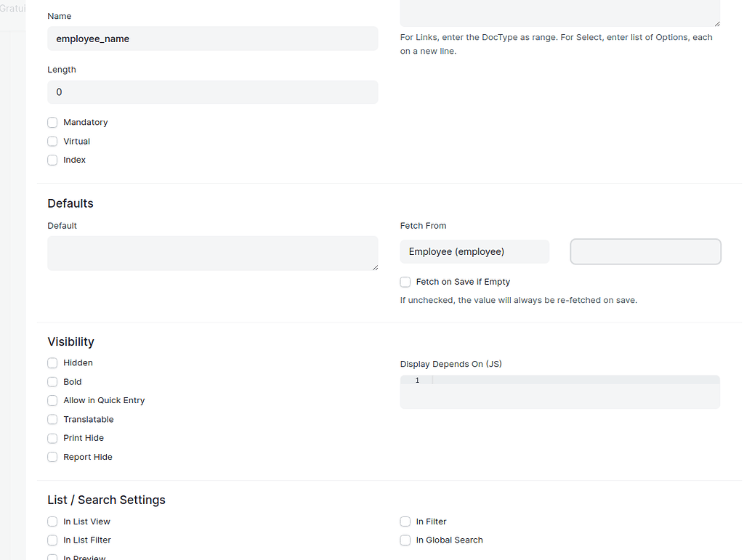Click the Display Depends On (JS) label
Image resolution: width=744 pixels, height=560 pixels.
[x=450, y=364]
